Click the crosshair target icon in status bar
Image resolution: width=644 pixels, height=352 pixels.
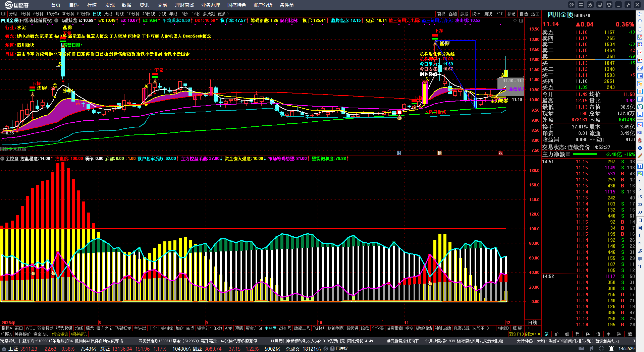pos(602,349)
